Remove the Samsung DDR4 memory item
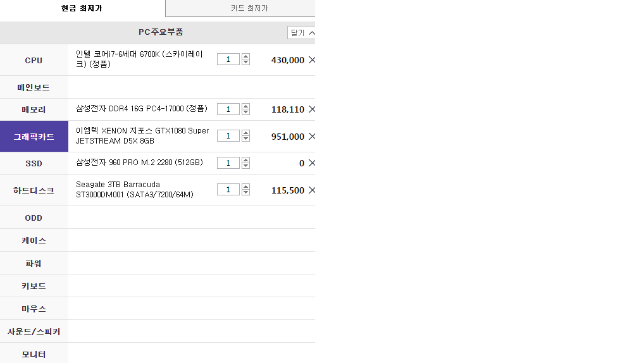 (x=311, y=109)
